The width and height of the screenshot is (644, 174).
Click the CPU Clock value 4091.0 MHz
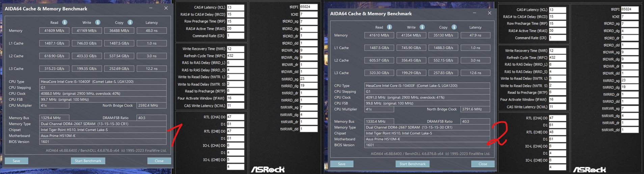427,97
